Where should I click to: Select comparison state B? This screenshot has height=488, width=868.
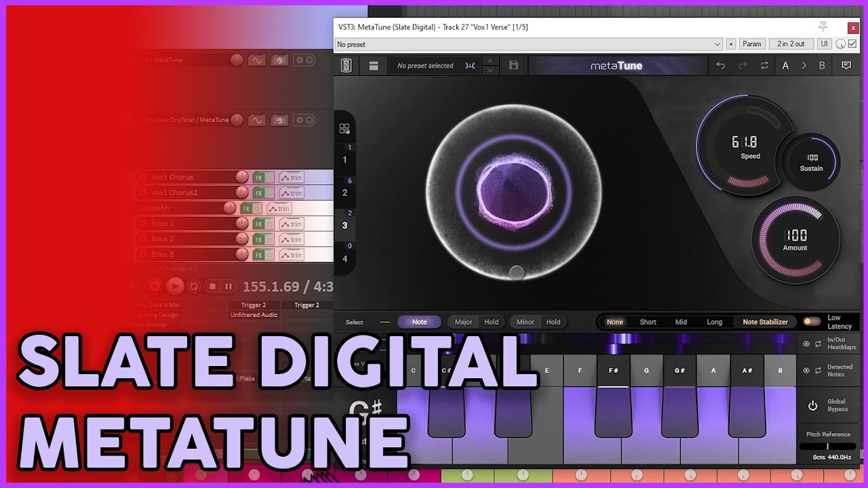[822, 66]
